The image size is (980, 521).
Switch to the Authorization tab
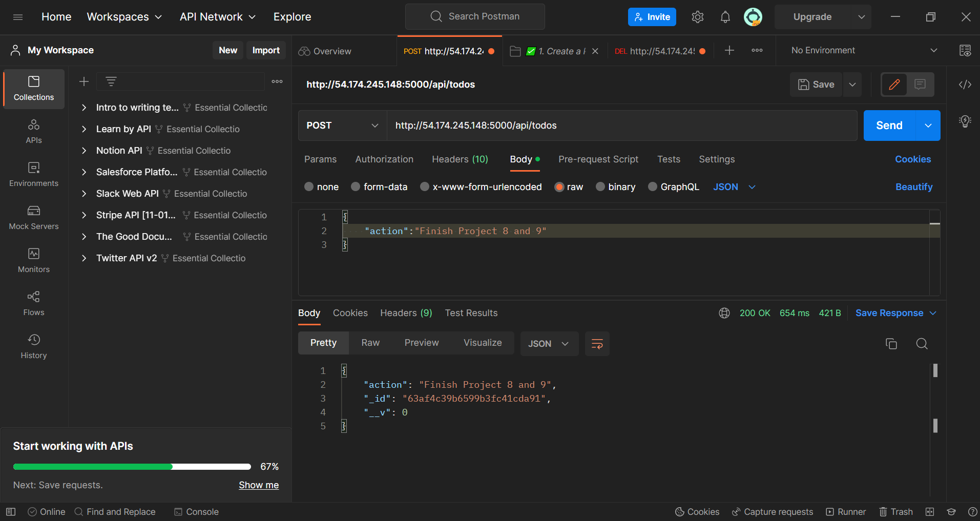(384, 159)
